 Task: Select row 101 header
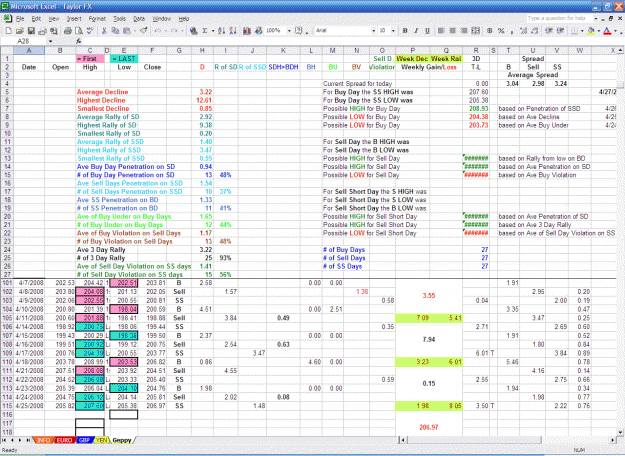(7, 283)
